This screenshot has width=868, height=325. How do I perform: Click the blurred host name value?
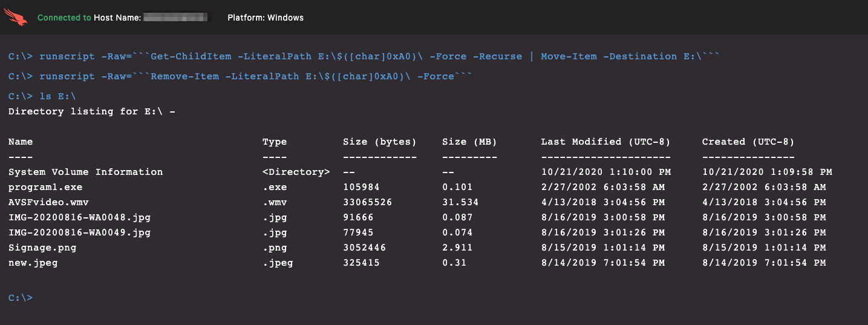(x=175, y=18)
